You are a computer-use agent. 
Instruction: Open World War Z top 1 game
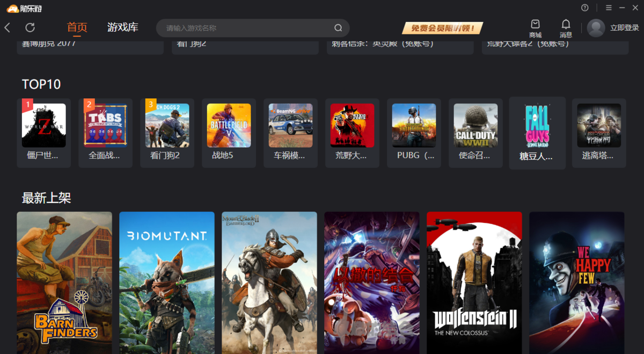[44, 126]
